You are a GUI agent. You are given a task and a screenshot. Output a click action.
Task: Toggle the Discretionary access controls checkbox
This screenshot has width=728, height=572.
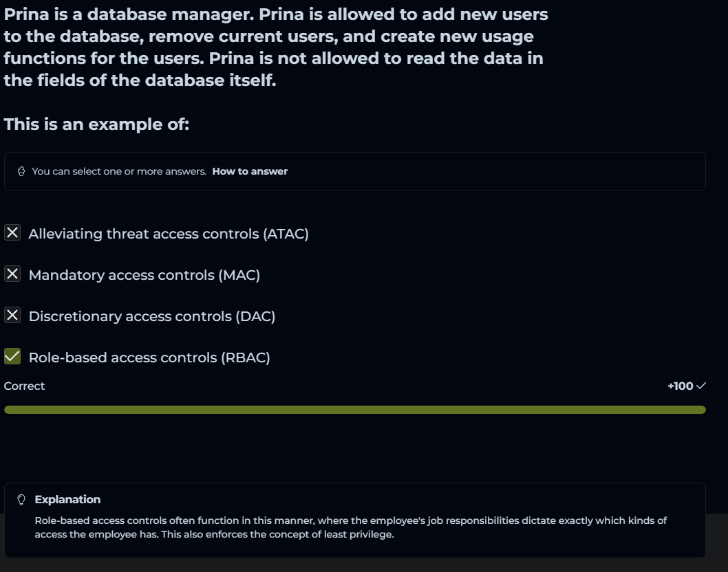(x=12, y=316)
